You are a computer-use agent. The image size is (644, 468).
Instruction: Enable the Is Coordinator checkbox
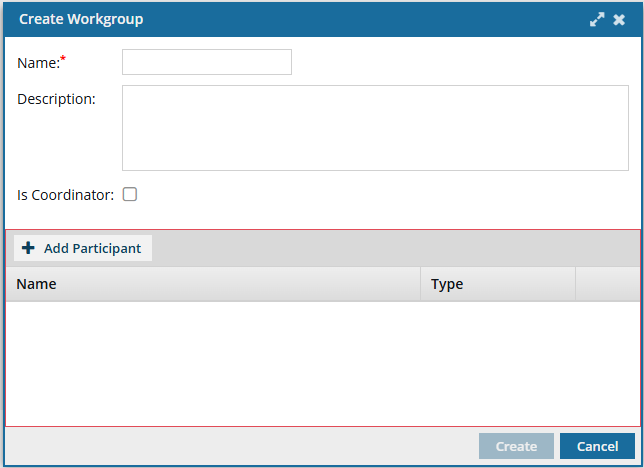tap(130, 195)
